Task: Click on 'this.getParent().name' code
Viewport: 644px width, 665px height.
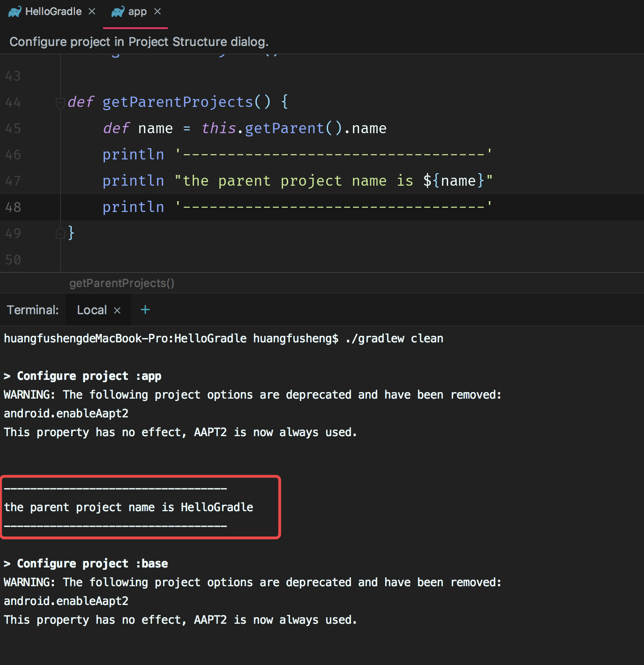Action: [294, 128]
